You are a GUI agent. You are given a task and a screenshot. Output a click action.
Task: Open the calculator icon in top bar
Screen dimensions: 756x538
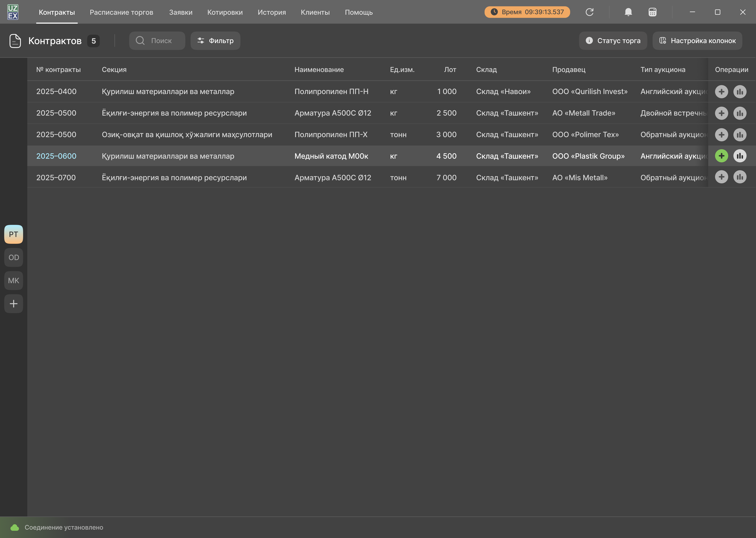[x=652, y=12]
